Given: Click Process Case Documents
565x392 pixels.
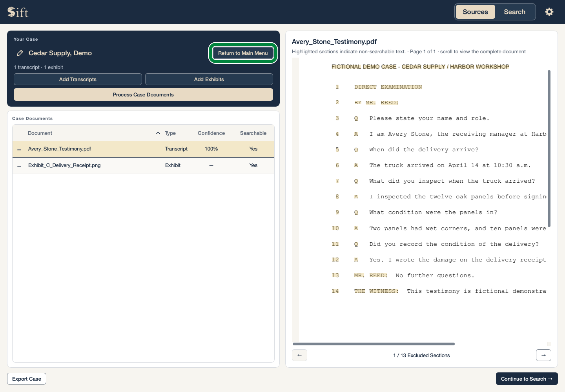Looking at the screenshot, I should pyautogui.click(x=143, y=94).
